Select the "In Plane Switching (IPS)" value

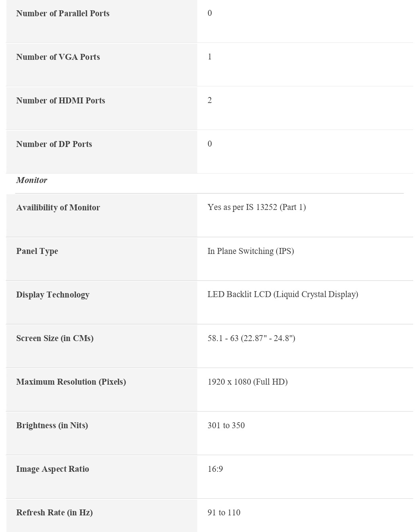click(250, 251)
